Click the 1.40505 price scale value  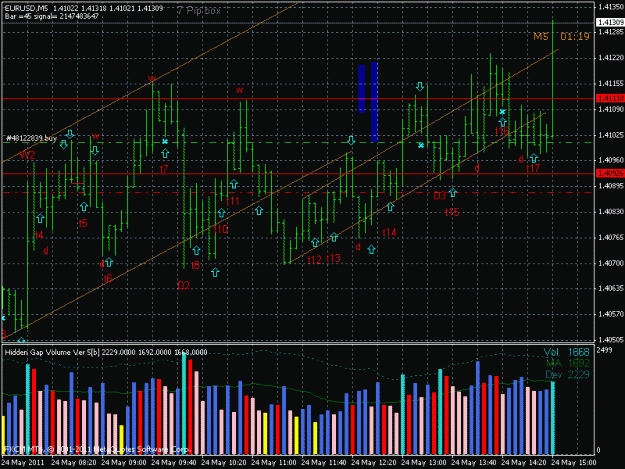(x=610, y=339)
